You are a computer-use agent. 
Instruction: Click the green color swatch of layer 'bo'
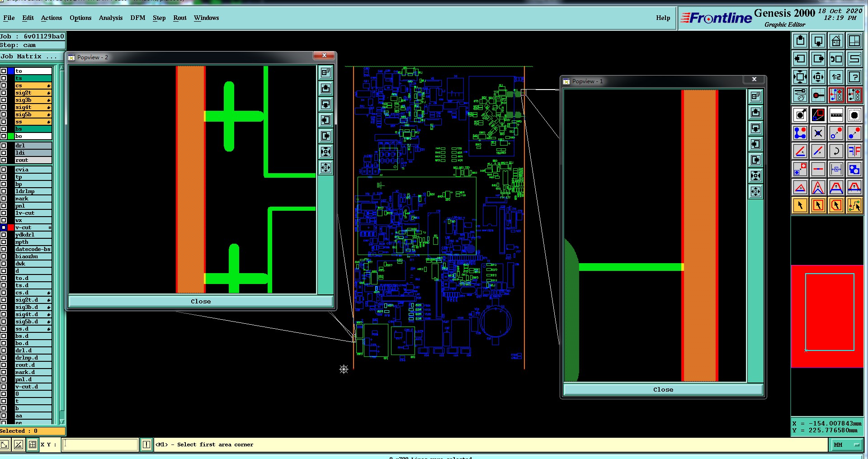pos(11,136)
